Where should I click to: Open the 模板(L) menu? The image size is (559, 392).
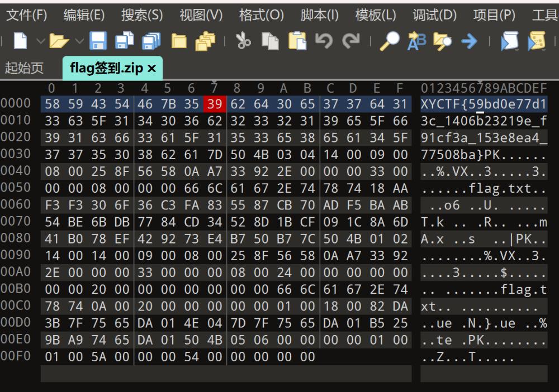coord(376,15)
